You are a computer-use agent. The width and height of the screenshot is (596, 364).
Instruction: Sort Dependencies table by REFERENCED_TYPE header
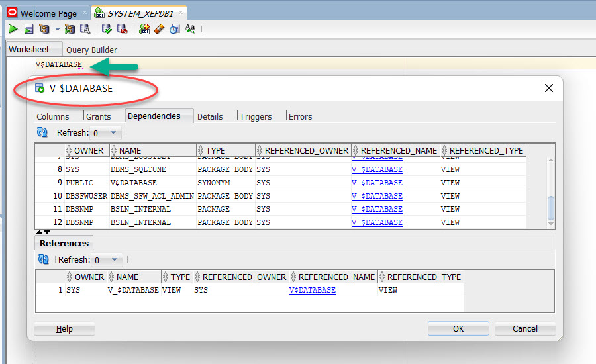[x=483, y=150]
